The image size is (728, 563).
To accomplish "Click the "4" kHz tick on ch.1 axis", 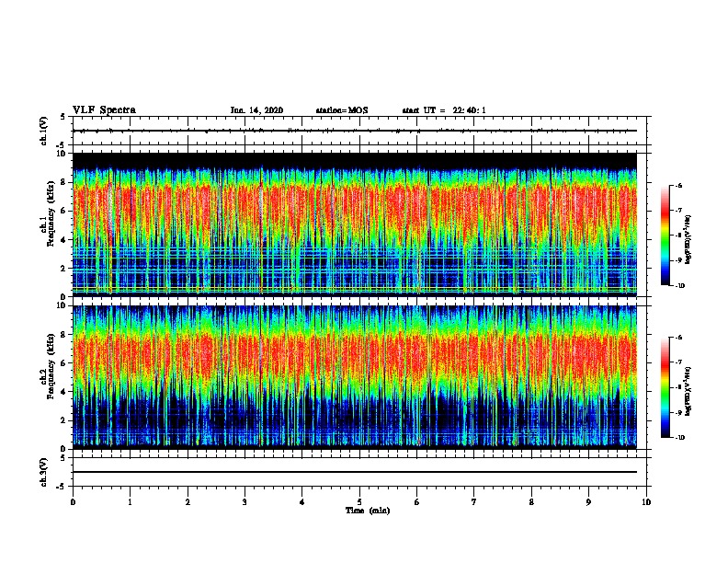I will pos(63,240).
